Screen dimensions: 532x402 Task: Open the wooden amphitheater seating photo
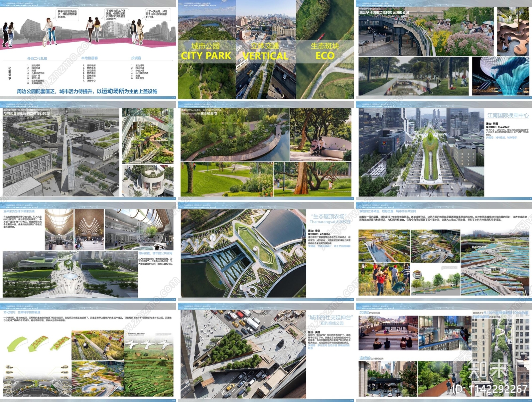tap(388, 333)
